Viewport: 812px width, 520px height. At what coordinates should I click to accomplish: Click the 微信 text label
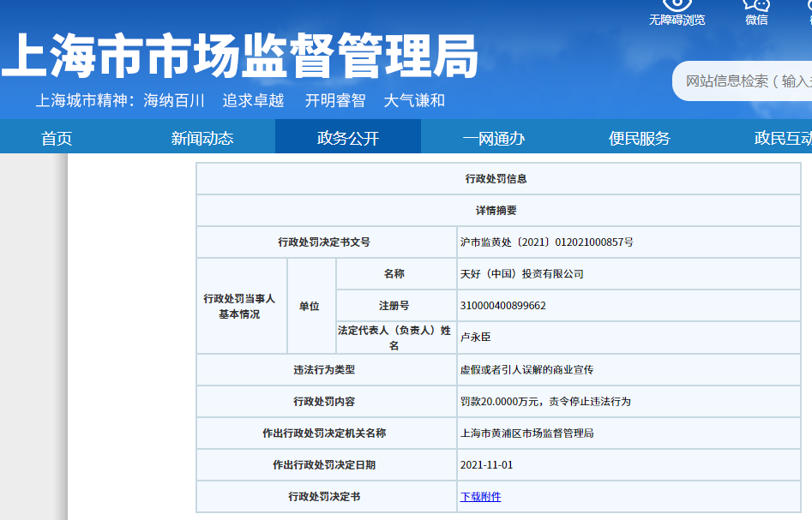click(x=756, y=20)
